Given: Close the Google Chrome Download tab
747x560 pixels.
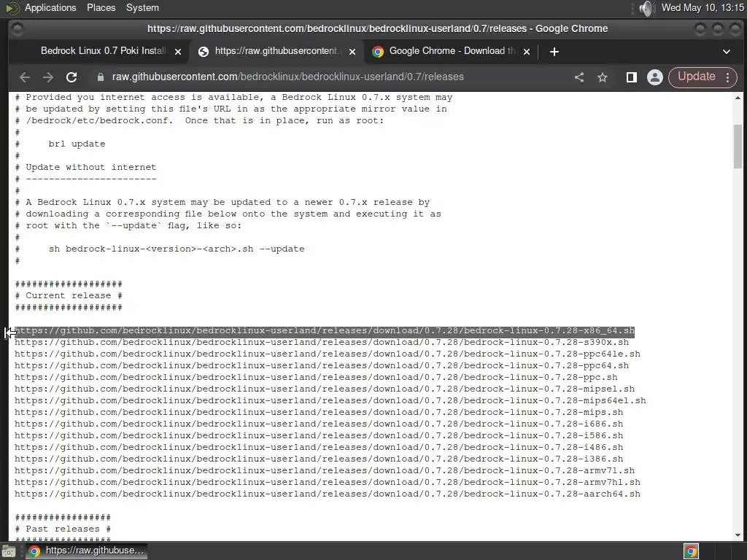Looking at the screenshot, I should [527, 52].
